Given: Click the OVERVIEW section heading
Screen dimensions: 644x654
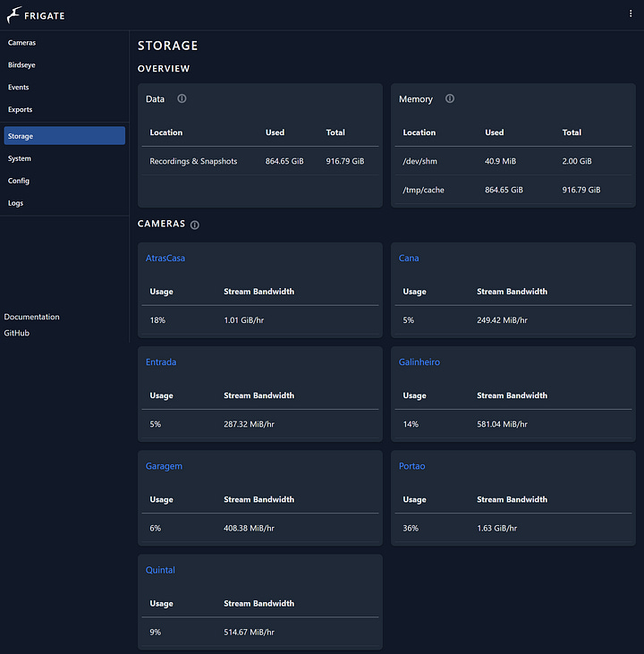Looking at the screenshot, I should click(164, 68).
